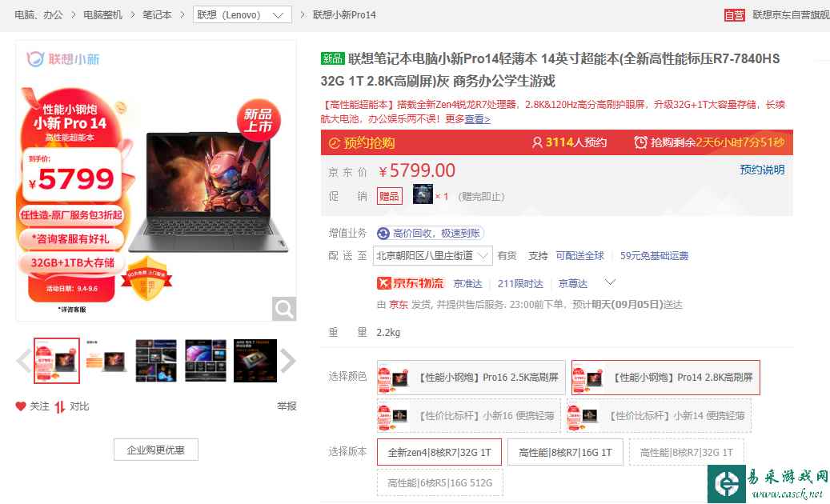This screenshot has width=830, height=504.
Task: Open the 联想京东自营旗舰店 store link
Action: point(791,15)
